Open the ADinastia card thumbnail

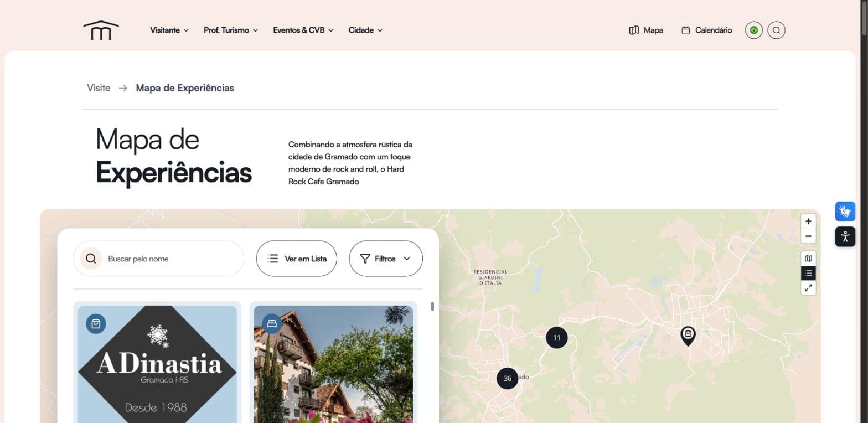(157, 364)
